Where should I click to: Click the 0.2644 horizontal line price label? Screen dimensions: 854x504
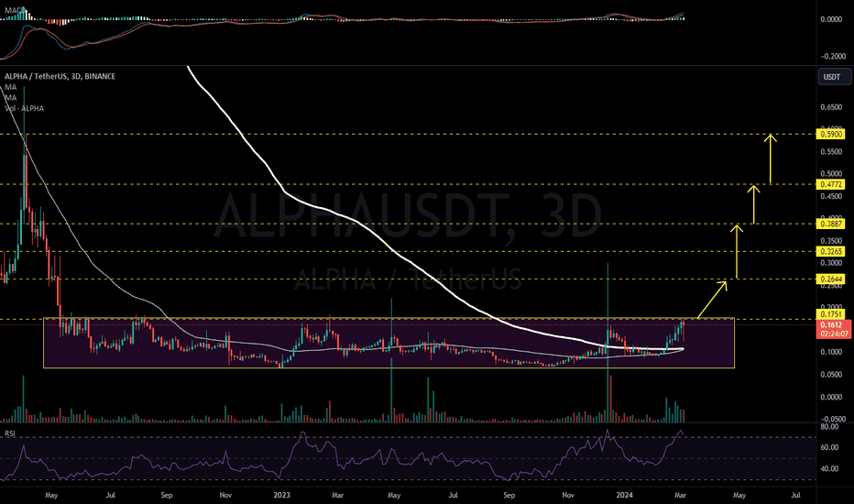coord(830,279)
